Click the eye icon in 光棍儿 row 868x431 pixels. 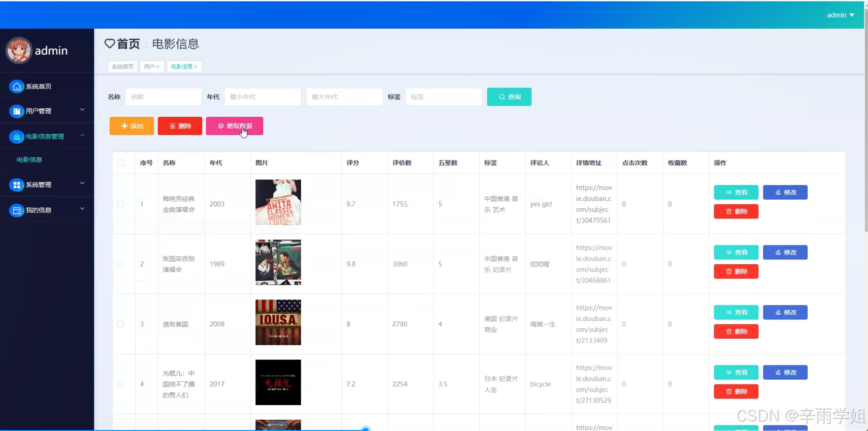[729, 373]
